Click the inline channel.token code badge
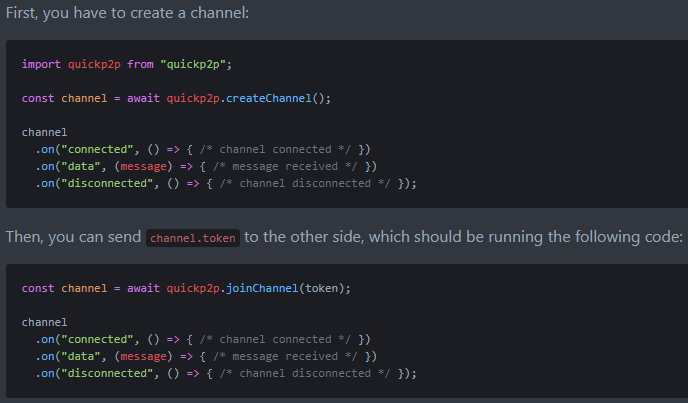Viewport: 688px width, 403px height. 194,238
